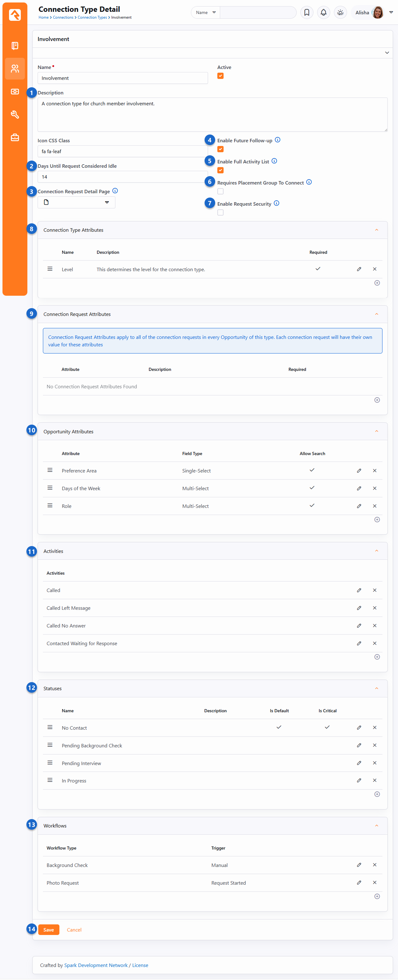Click the Days Until Request Considered Idle field
This screenshot has height=980, width=398.
(x=123, y=177)
